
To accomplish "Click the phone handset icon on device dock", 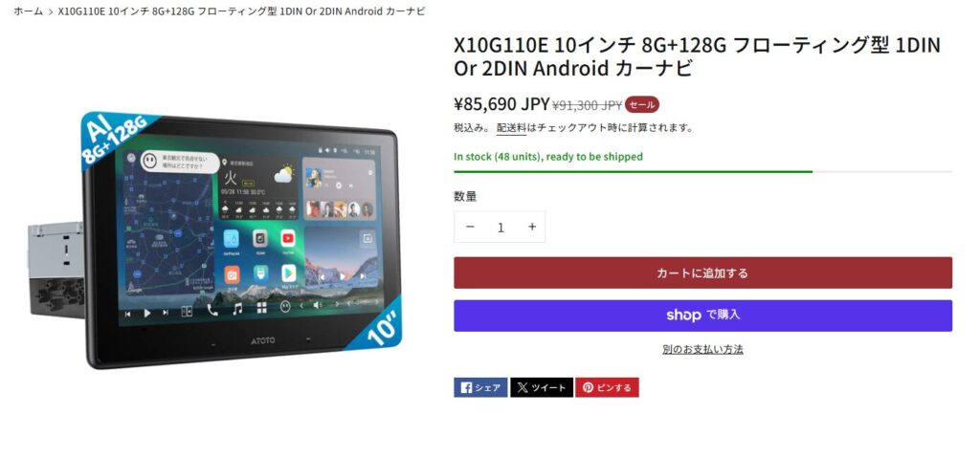I will (212, 310).
